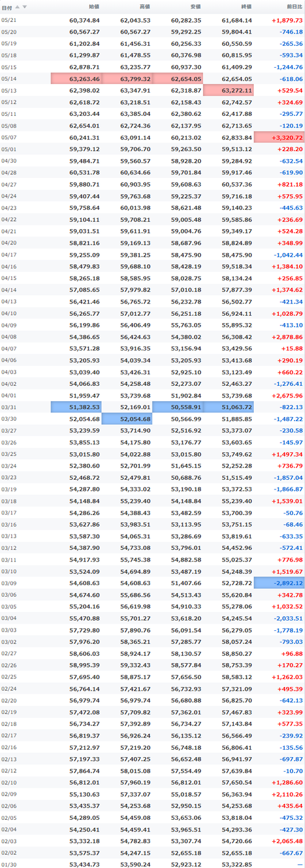Select the red highlighted +3,320.72 change cell
This screenshot has height=868, width=305.
(x=279, y=137)
